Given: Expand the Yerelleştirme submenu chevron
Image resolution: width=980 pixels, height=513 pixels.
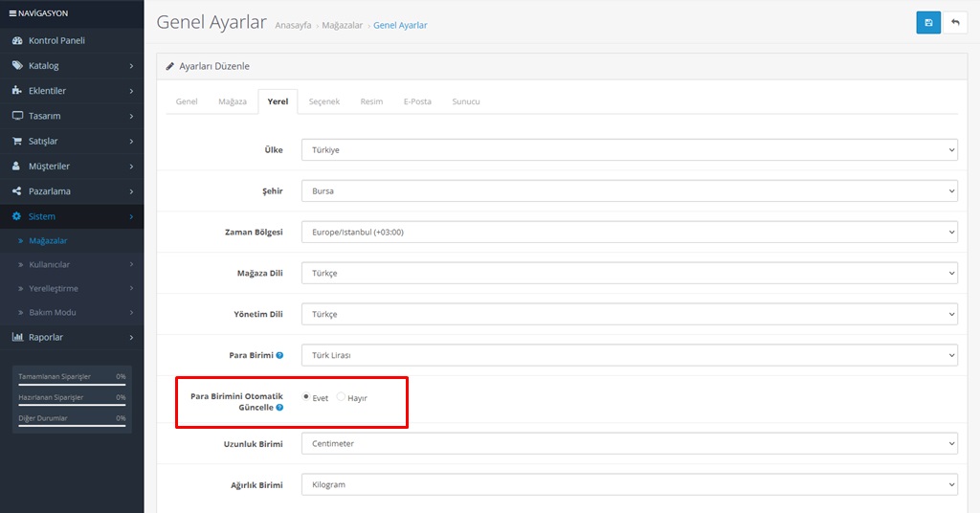Looking at the screenshot, I should coord(131,288).
